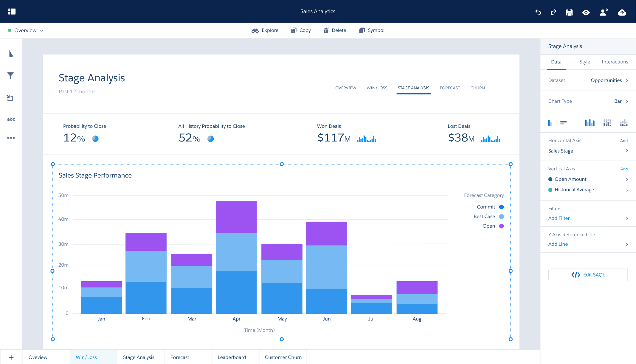Undo the last change

pyautogui.click(x=538, y=12)
